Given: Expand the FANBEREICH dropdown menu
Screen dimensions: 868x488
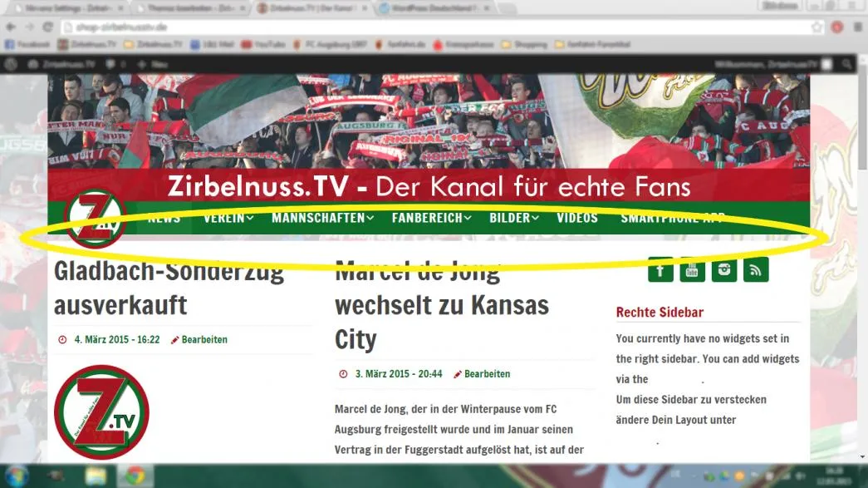Looking at the screenshot, I should click(x=431, y=219).
